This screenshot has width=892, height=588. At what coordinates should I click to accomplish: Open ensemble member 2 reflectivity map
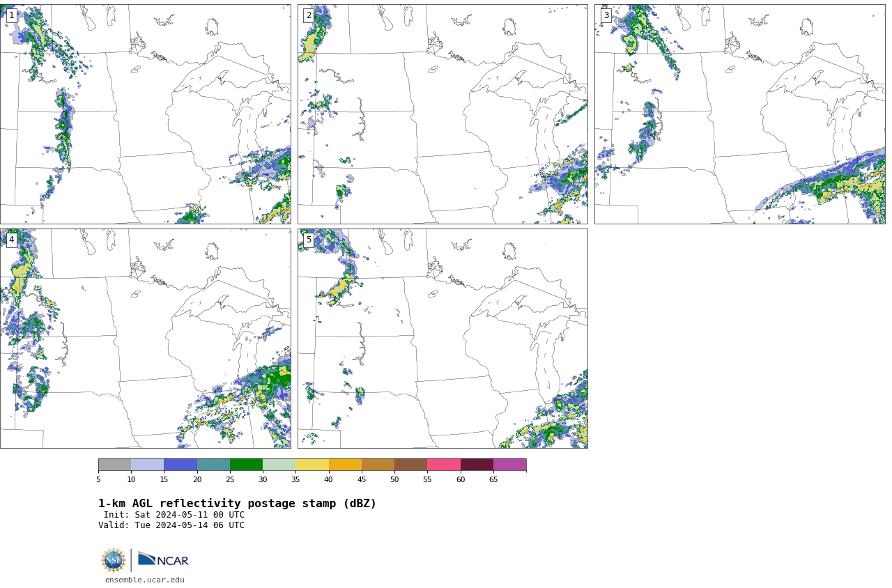(443, 114)
